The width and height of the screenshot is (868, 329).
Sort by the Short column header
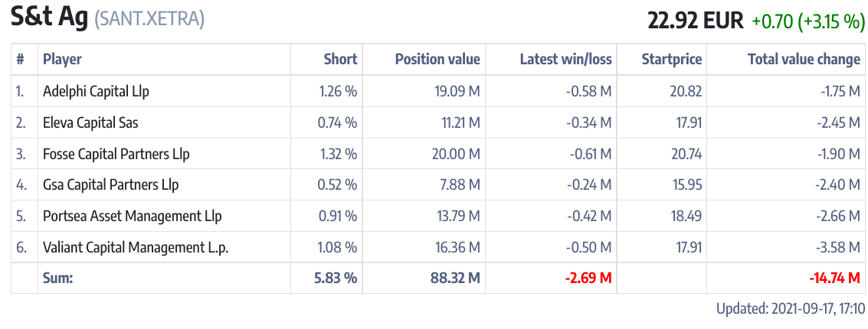tap(340, 59)
